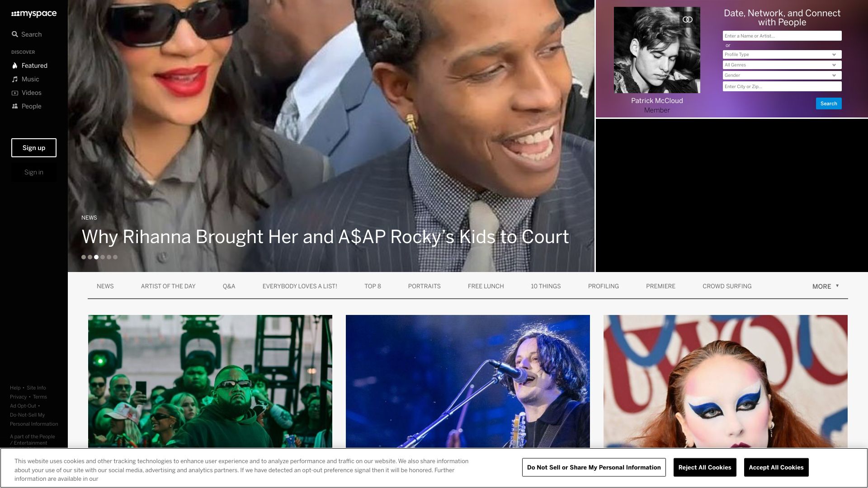The image size is (868, 488).
Task: Open Music with the note icon
Action: [x=15, y=79]
